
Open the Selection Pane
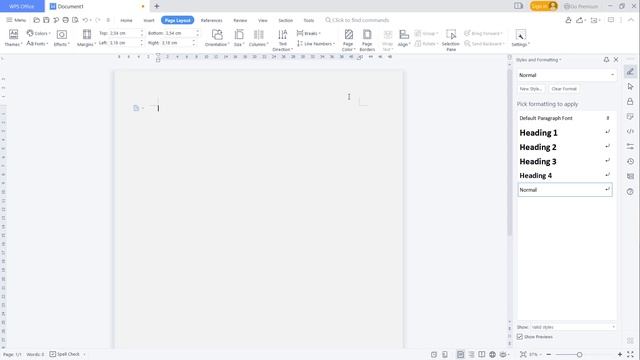tap(451, 40)
